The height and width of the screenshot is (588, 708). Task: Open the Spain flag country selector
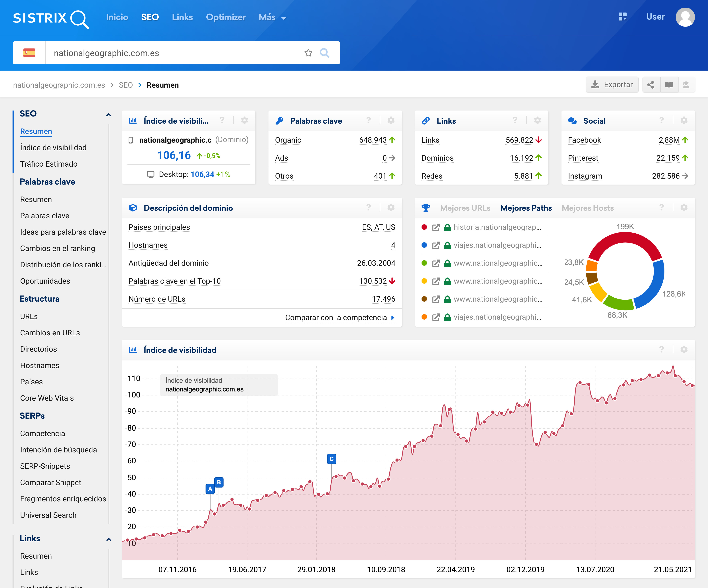coord(29,53)
